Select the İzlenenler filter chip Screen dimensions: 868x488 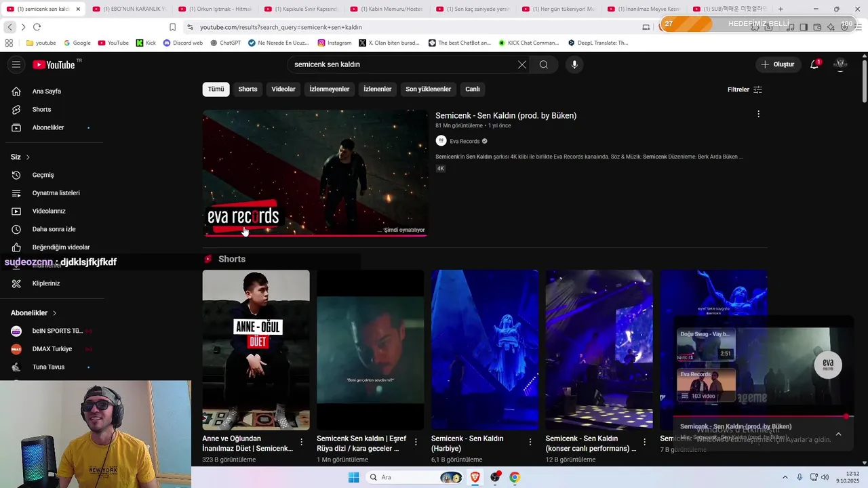click(378, 89)
